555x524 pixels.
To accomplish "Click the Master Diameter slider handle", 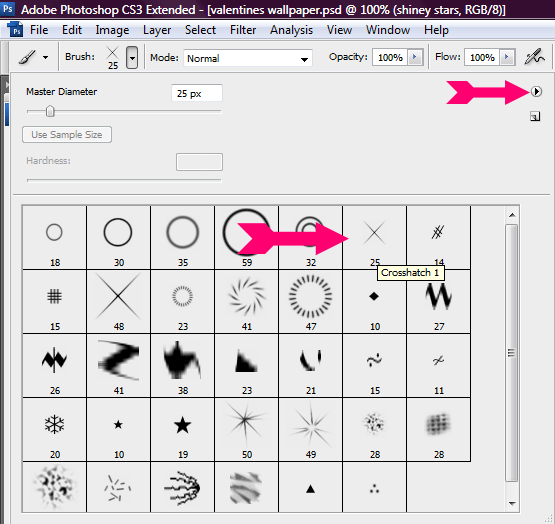I will click(x=50, y=111).
